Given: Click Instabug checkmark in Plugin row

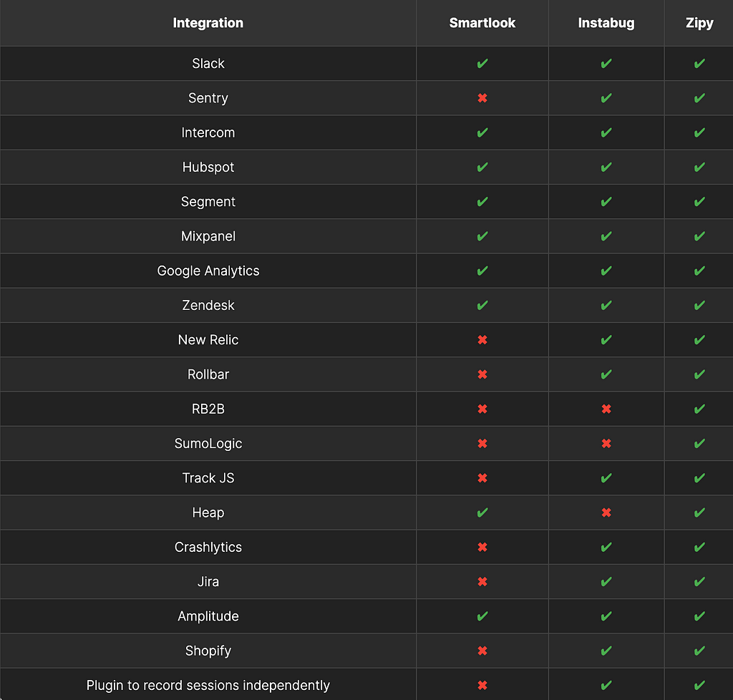Looking at the screenshot, I should coord(606,686).
